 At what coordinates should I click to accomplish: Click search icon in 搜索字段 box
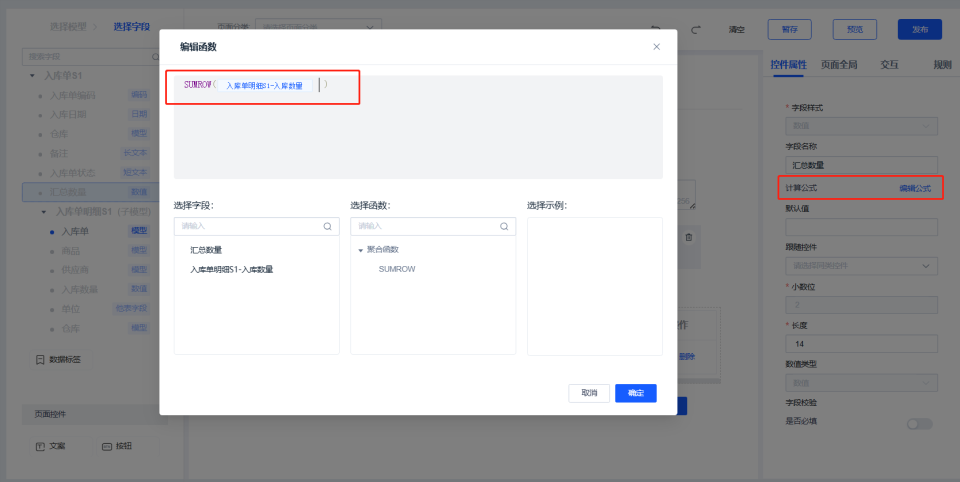tap(156, 56)
